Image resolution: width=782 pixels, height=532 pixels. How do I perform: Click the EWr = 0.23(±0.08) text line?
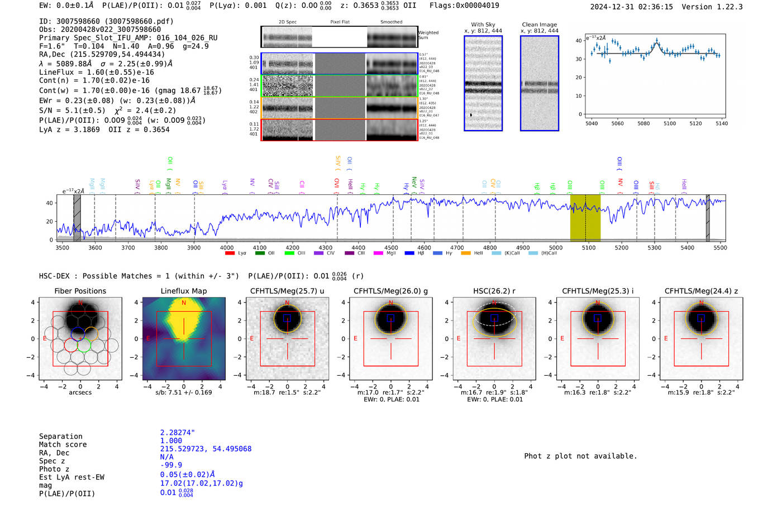[x=117, y=100]
